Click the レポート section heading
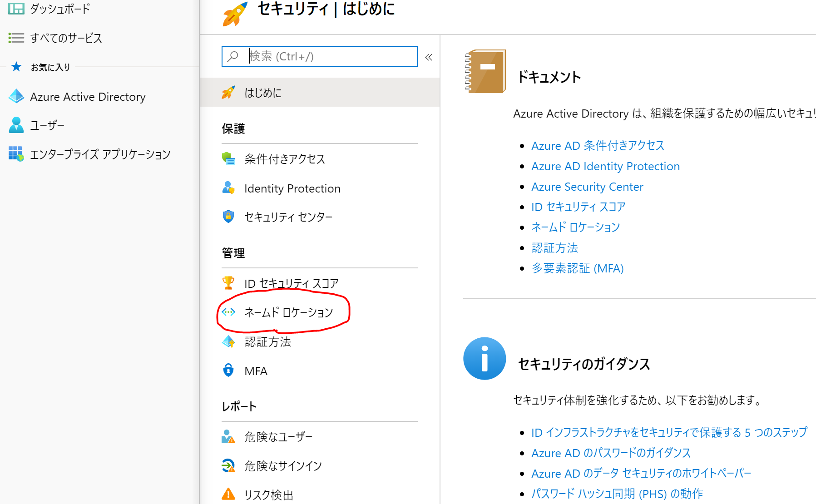Viewport: 816px width, 504px height. click(239, 406)
